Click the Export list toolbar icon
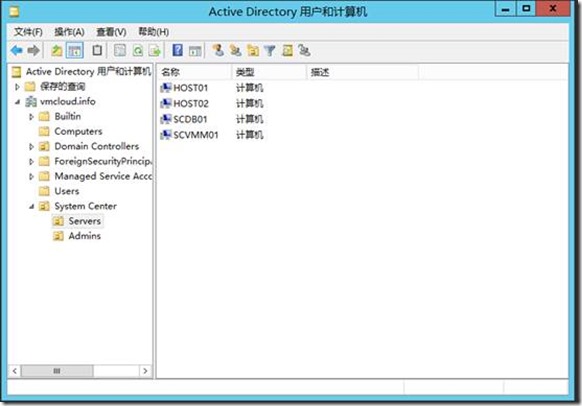This screenshot has width=582, height=406. click(155, 50)
